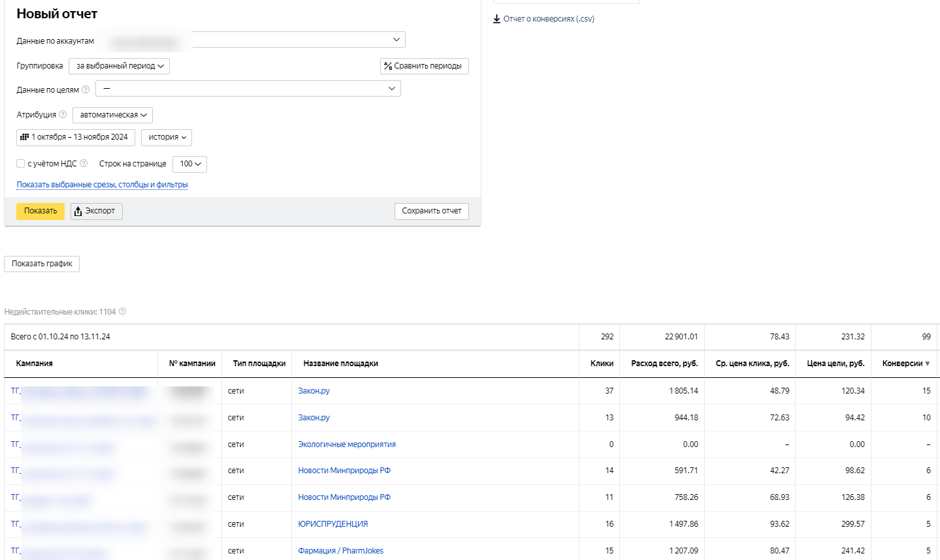Click help icon beside Атрибуция label
The image size is (940, 560).
[x=63, y=114]
